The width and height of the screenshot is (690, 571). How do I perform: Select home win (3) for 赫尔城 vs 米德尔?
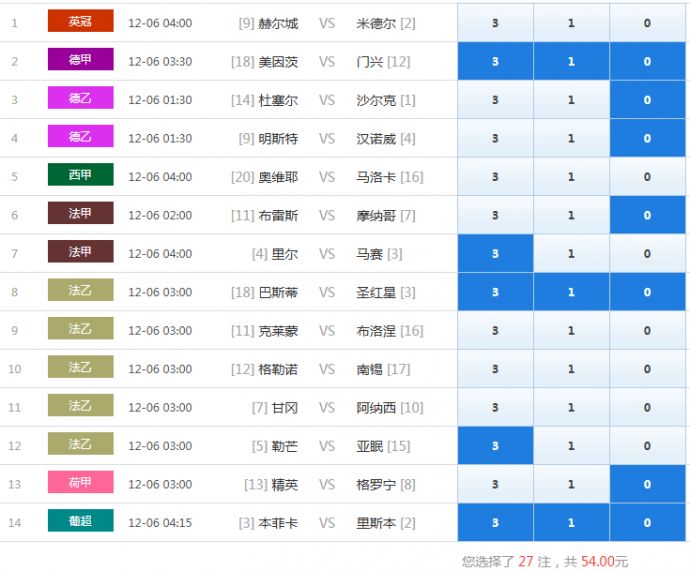coord(495,23)
